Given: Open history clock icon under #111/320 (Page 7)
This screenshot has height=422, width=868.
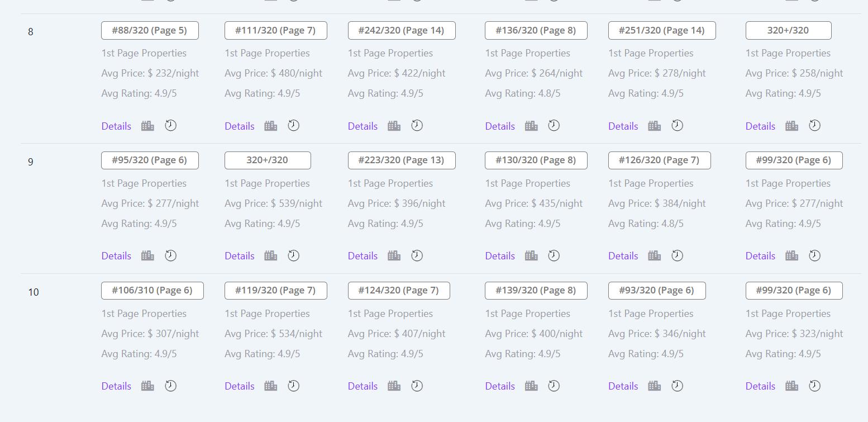Looking at the screenshot, I should [x=294, y=126].
